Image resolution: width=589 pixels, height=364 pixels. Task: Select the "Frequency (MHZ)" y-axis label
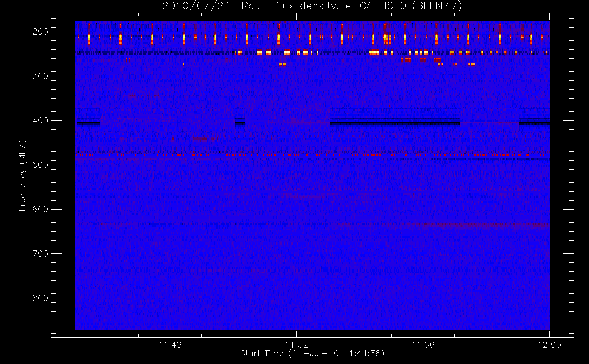23,175
